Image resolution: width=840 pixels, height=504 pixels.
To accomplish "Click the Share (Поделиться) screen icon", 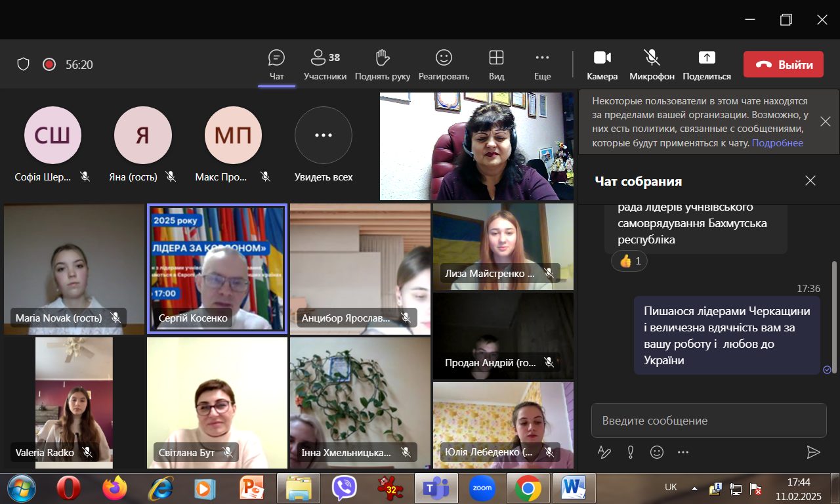I will 706,64.
